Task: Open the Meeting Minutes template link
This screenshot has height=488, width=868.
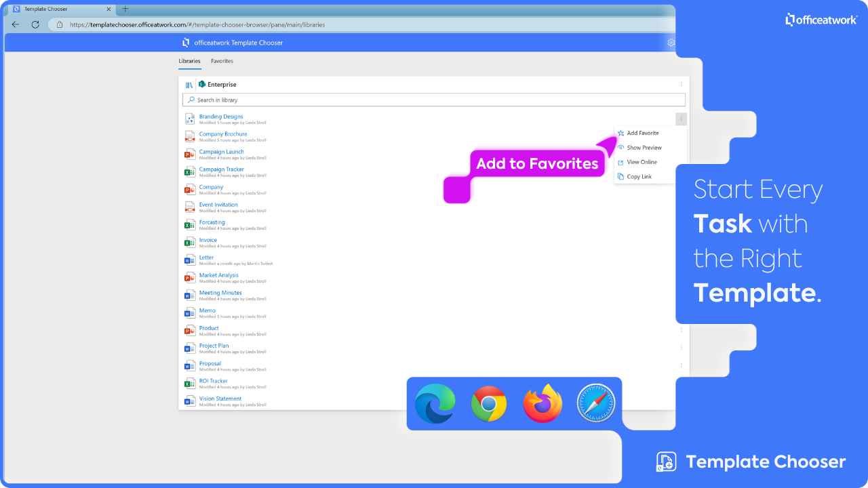Action: point(220,293)
